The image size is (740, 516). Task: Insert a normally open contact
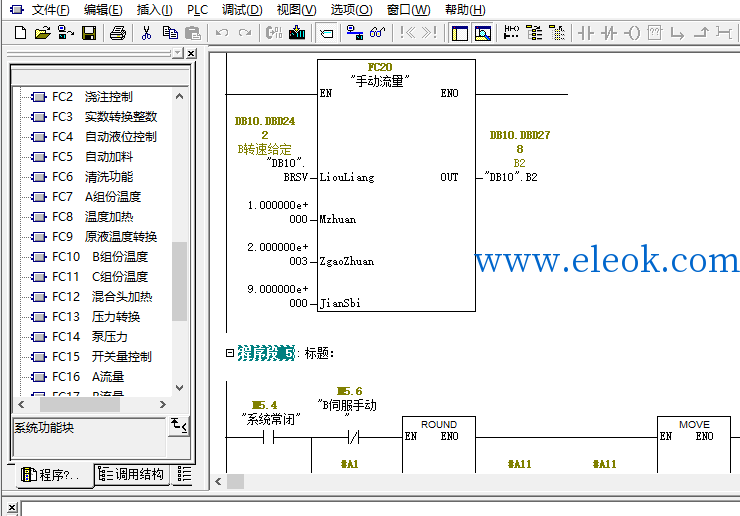point(586,33)
